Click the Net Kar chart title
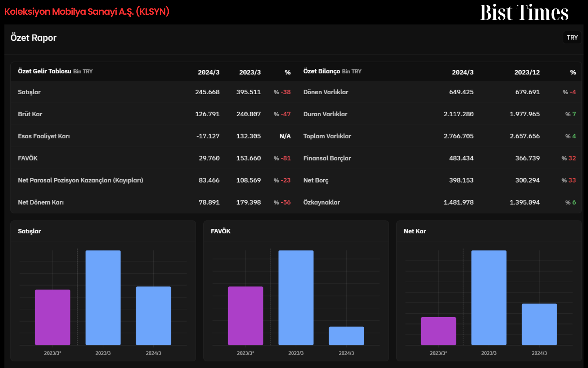The image size is (588, 368). [x=415, y=231]
